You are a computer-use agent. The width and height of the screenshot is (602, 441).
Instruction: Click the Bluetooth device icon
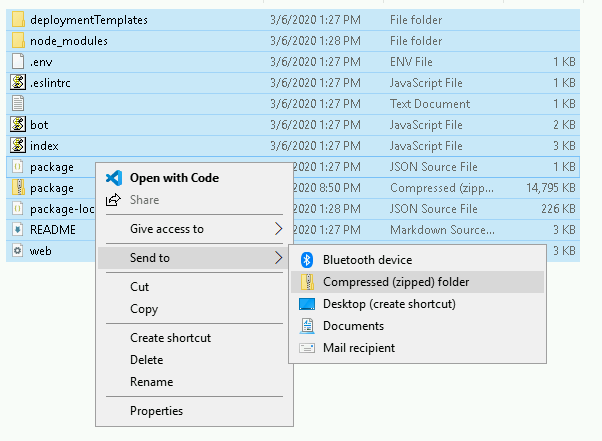[306, 260]
